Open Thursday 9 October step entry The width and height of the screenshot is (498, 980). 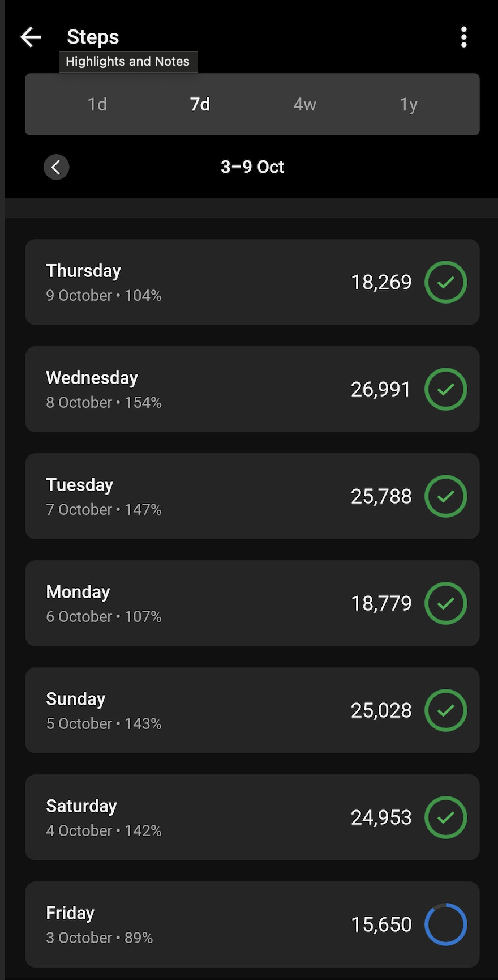click(x=226, y=282)
